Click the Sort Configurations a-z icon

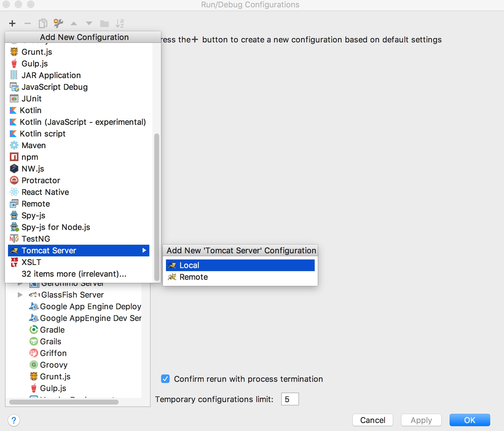pyautogui.click(x=120, y=23)
